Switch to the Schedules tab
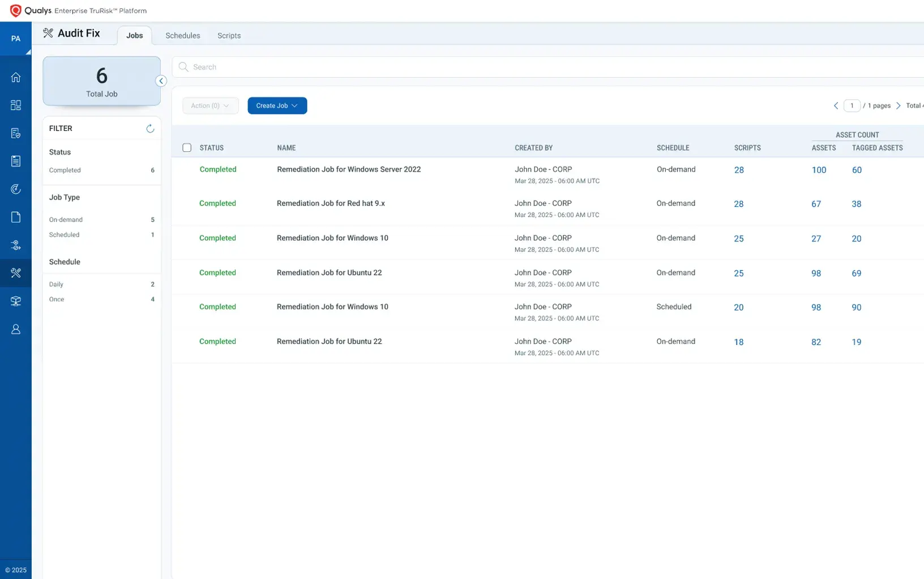Viewport: 924px width, 579px height. 182,36
